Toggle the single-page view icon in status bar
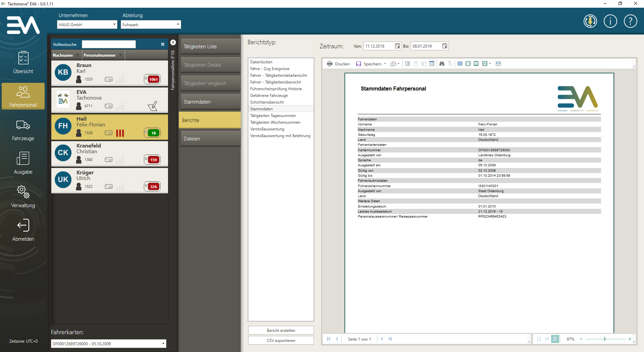 [x=539, y=339]
